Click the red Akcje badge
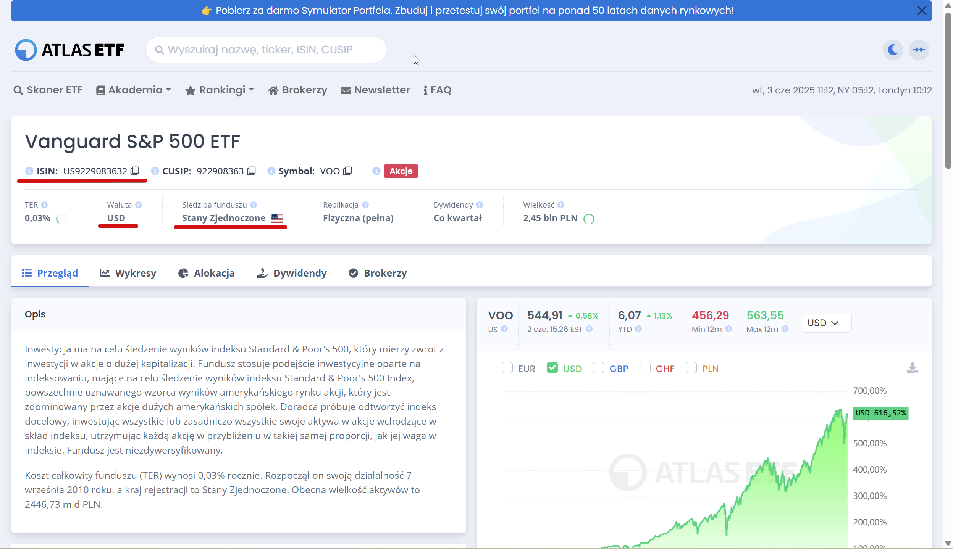The width and height of the screenshot is (953, 560). [x=401, y=171]
